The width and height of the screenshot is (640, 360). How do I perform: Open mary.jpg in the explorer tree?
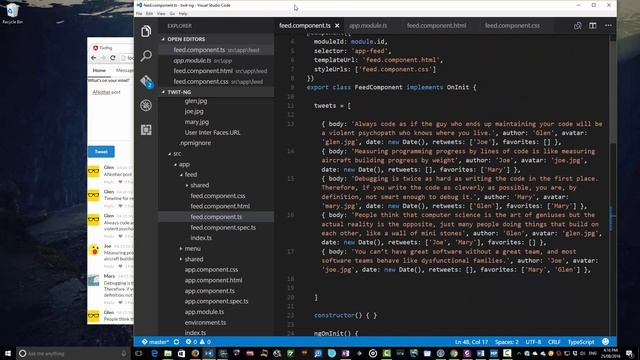(197, 122)
